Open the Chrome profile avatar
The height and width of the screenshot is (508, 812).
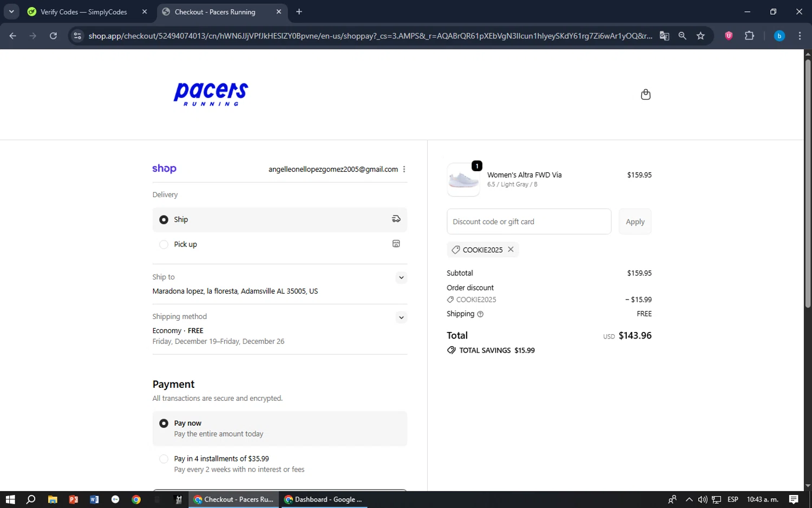coord(780,36)
